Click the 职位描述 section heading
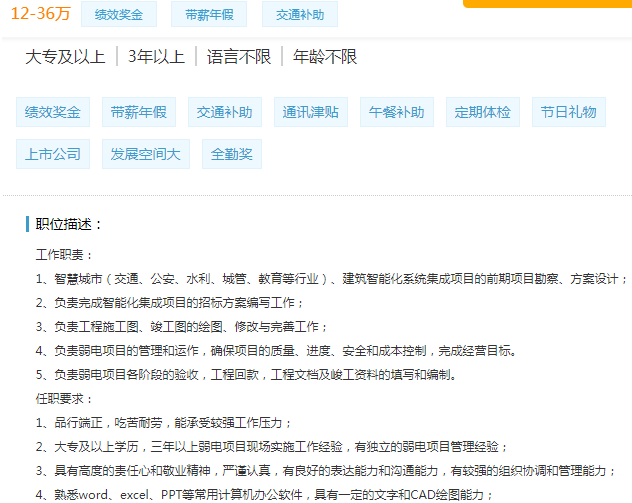Viewport: 632px width, 503px height. click(x=69, y=224)
